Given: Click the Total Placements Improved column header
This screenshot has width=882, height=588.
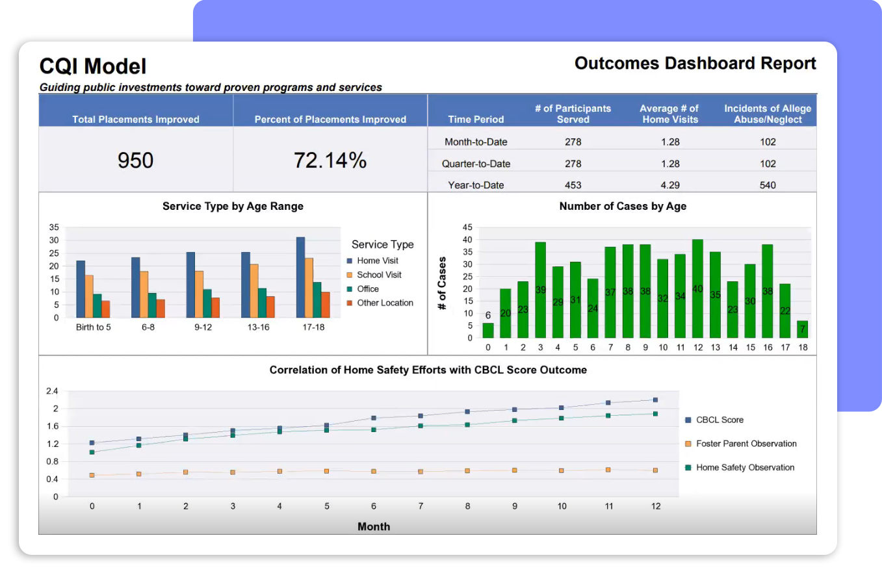Looking at the screenshot, I should point(136,119).
